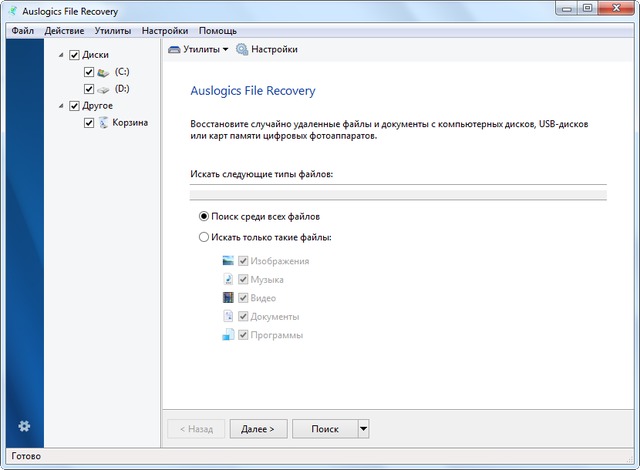
Task: Click the Settings magnifier icon in toolbar
Action: [241, 49]
